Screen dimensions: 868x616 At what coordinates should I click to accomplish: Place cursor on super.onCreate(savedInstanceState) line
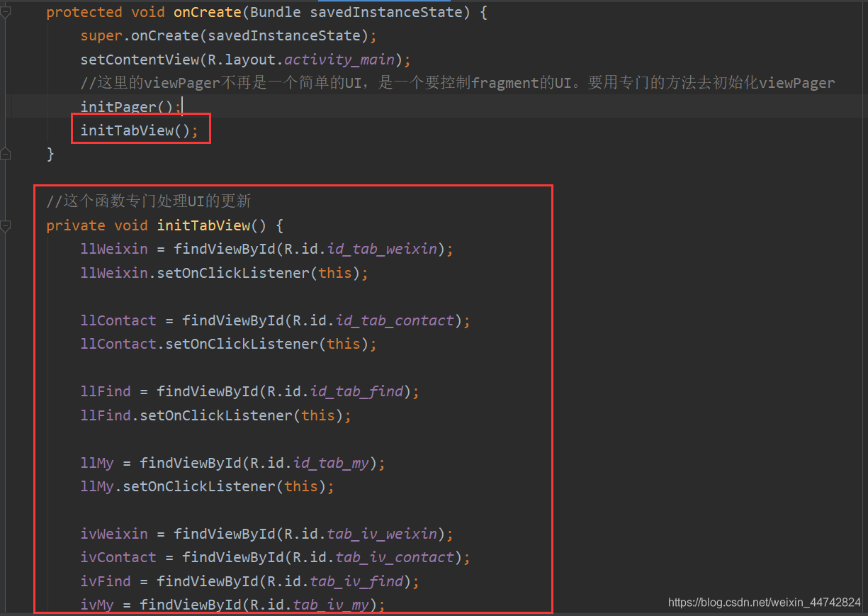[229, 35]
